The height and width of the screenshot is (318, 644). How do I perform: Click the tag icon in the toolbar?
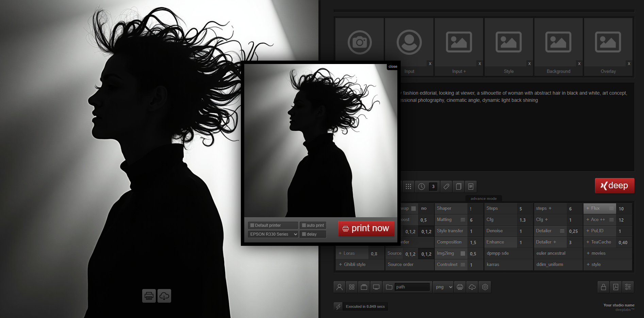[446, 187]
